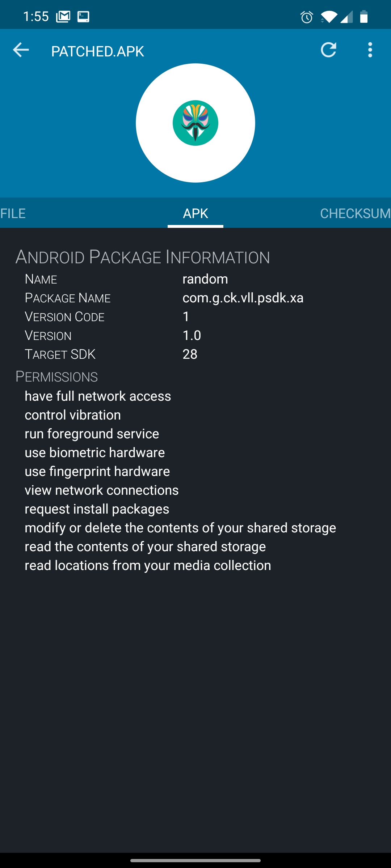Select the package name com.g.ck.vll.psdk.xa
391x868 pixels.
tap(243, 298)
